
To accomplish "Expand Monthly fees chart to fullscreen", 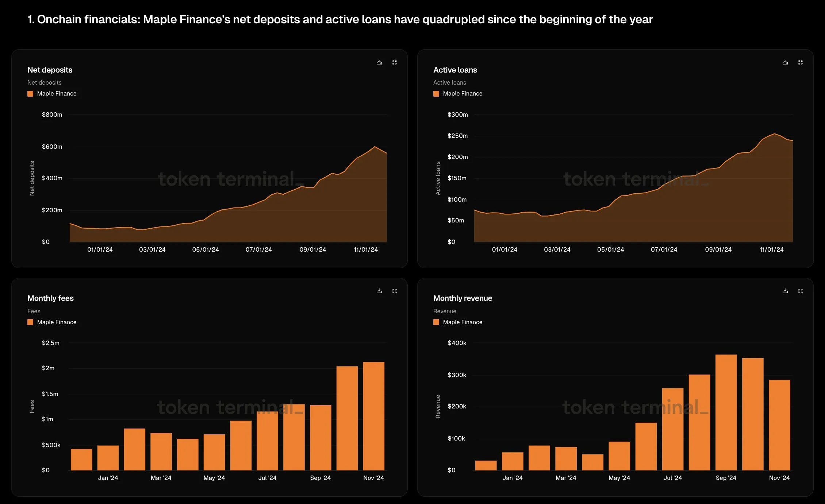I will click(x=395, y=291).
